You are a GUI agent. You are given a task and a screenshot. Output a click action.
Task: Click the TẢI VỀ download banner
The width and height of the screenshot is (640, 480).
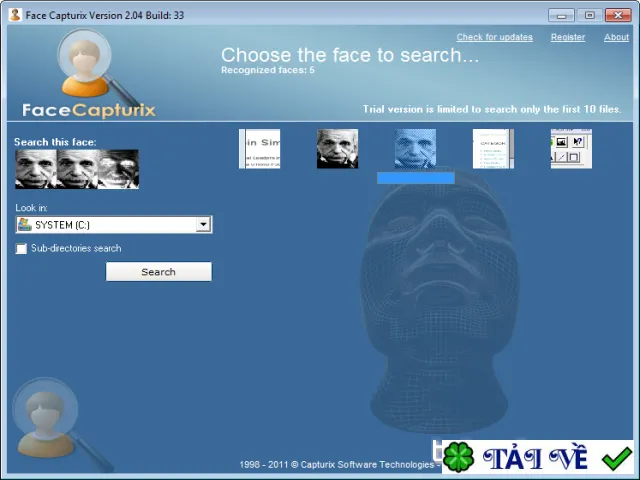538,457
